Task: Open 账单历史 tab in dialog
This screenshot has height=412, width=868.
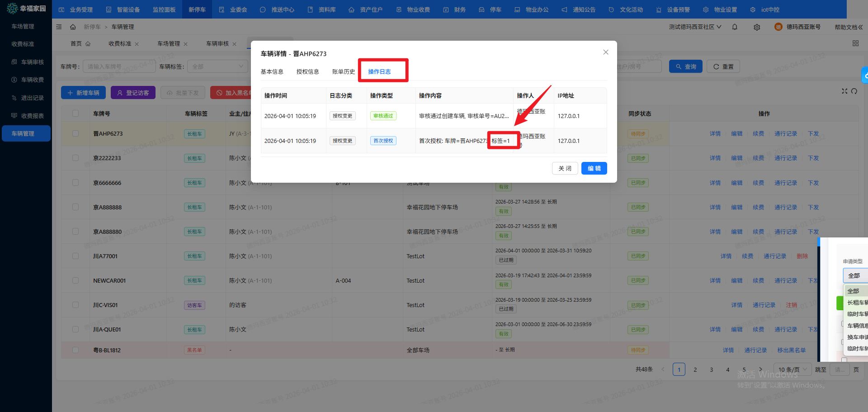Action: point(343,72)
